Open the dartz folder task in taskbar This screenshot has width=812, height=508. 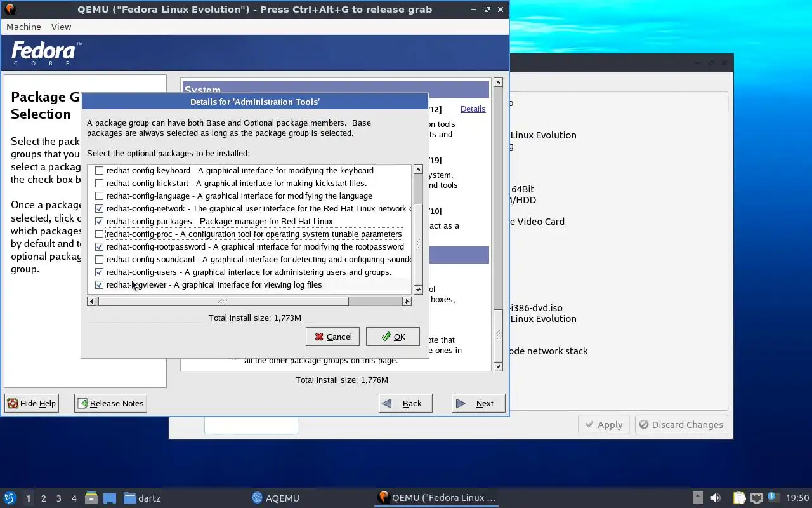143,498
